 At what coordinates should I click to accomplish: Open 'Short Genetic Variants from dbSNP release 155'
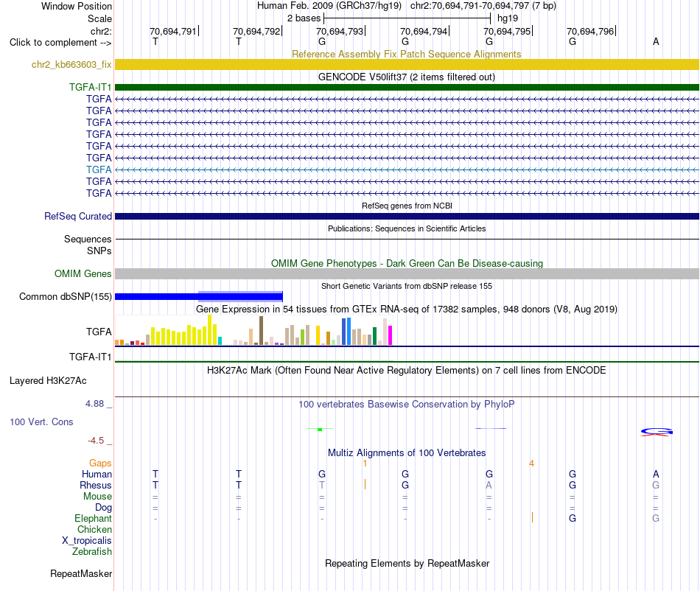(407, 286)
